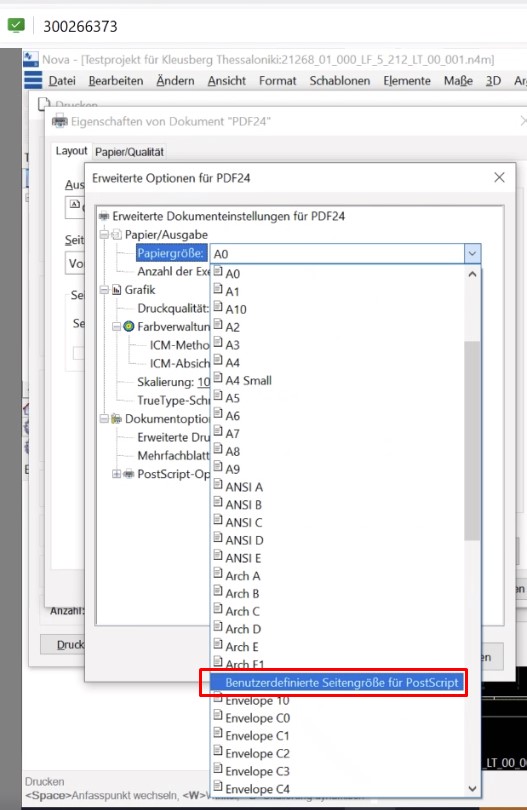Screen dimensions: 527x810
Task: Click the Farbverwaltung color wheel icon
Action: [x=129, y=326]
